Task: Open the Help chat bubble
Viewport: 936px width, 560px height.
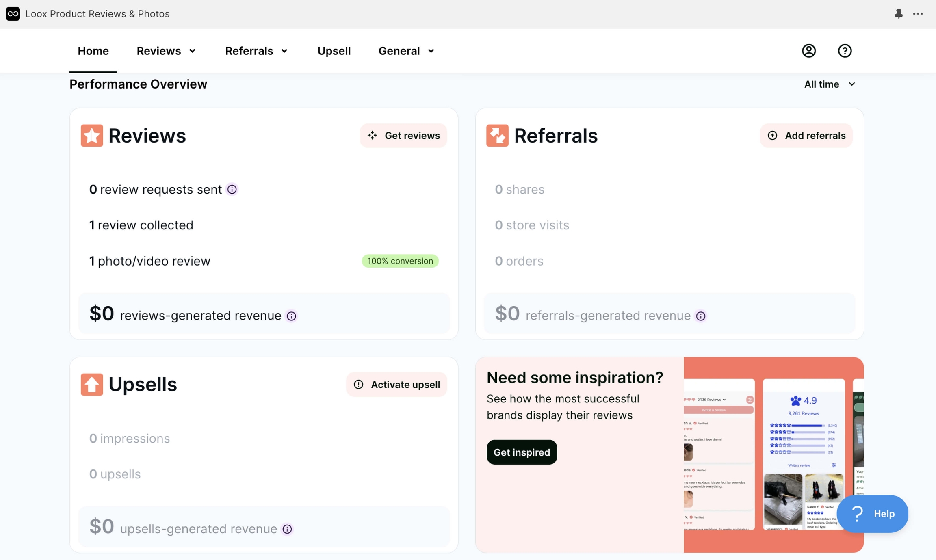Action: click(x=873, y=513)
